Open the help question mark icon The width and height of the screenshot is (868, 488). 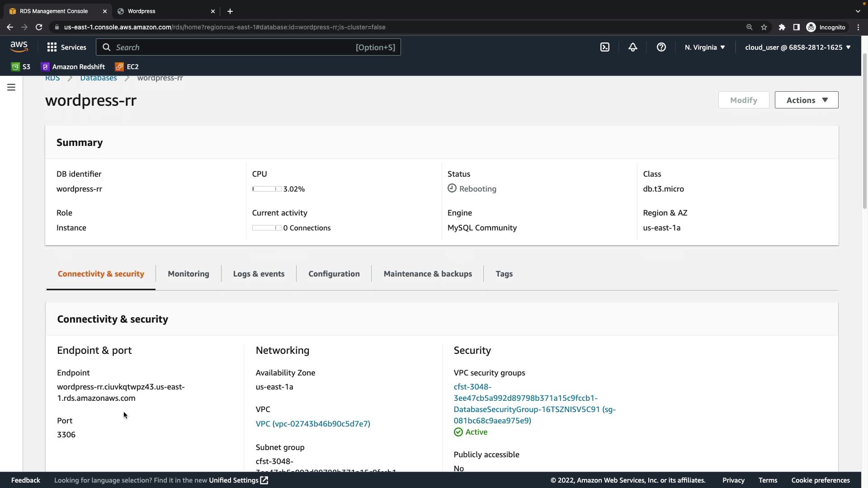click(x=661, y=47)
